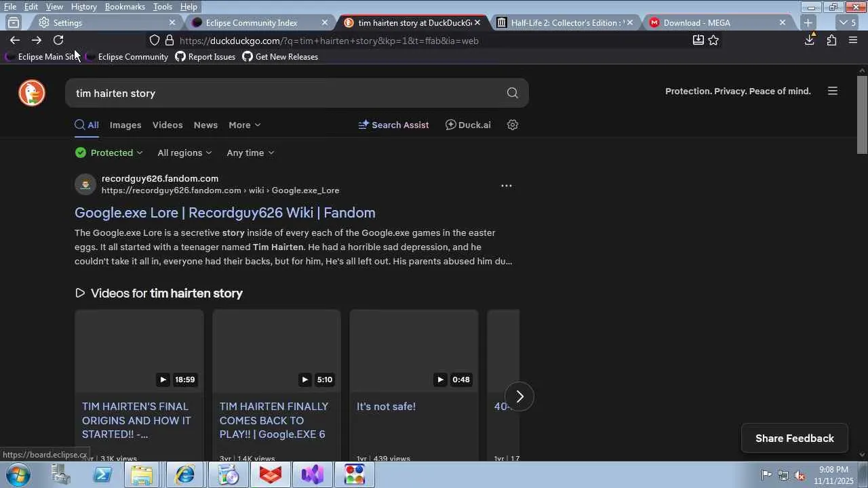Image resolution: width=868 pixels, height=488 pixels.
Task: Expand the Protected safe search dropdown
Action: point(109,152)
